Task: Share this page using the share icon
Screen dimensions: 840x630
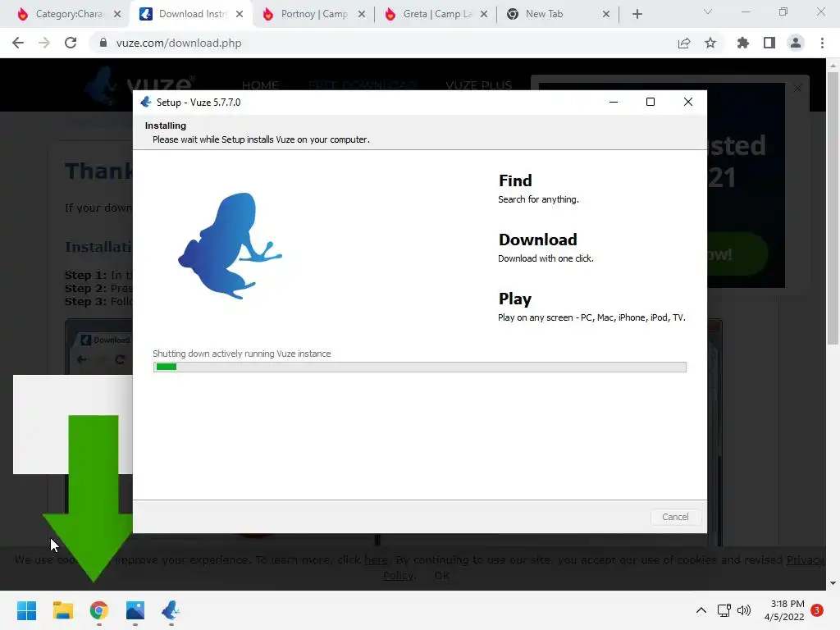Action: pos(684,43)
